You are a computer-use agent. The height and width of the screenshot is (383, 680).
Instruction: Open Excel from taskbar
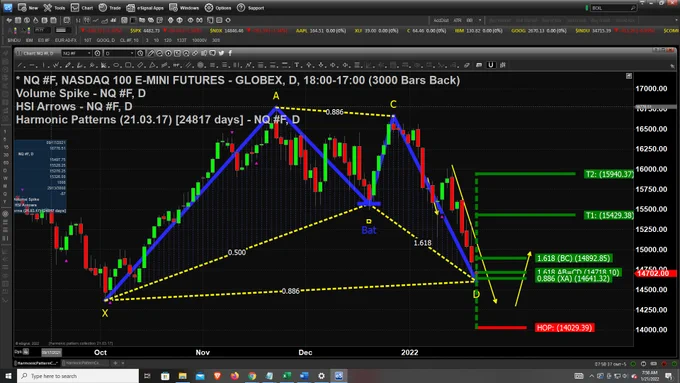click(x=287, y=376)
